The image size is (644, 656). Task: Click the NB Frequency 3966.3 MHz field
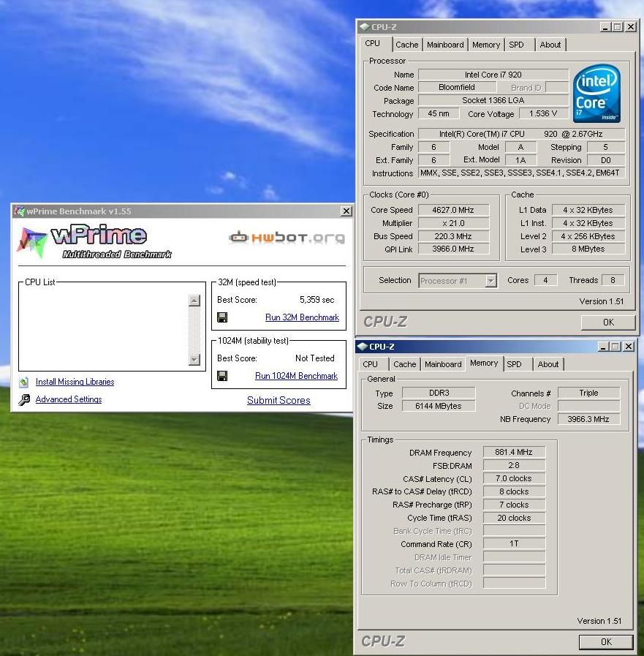coord(588,419)
